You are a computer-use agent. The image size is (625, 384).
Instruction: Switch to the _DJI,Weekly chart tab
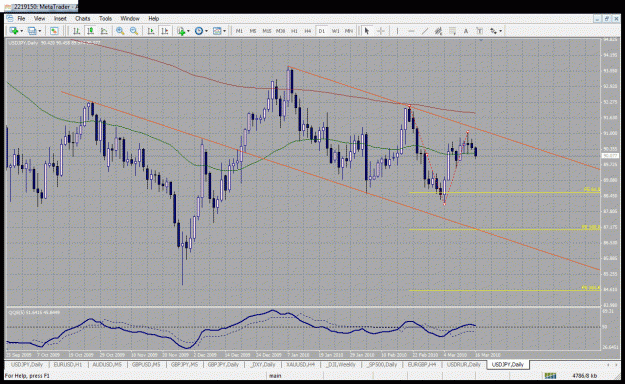[341, 364]
